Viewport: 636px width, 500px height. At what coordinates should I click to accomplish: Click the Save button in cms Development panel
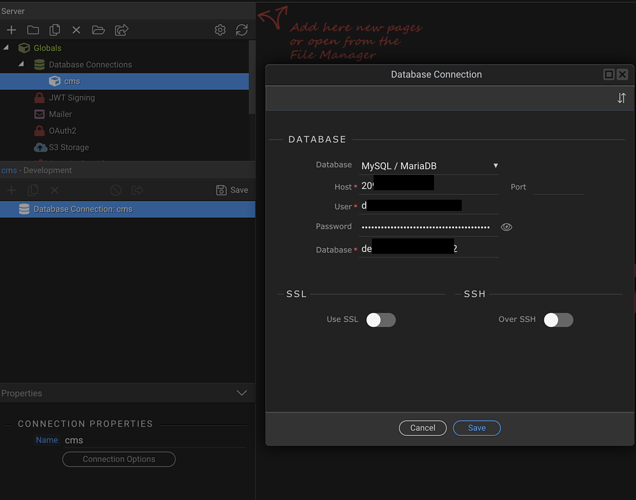point(232,190)
